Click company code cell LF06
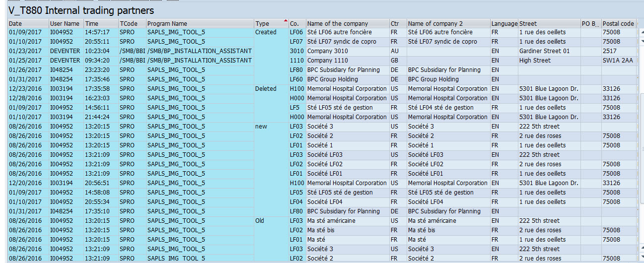Viewport: 644px width, 263px height. [x=297, y=32]
